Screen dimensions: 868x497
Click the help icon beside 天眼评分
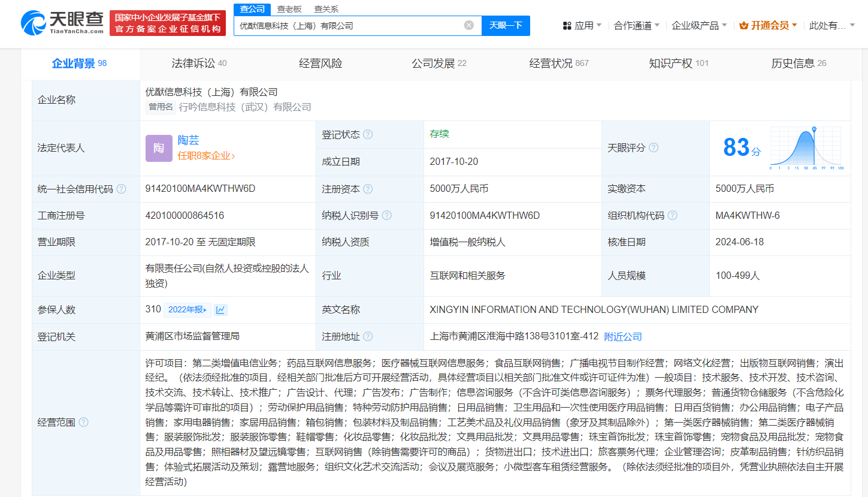(654, 147)
